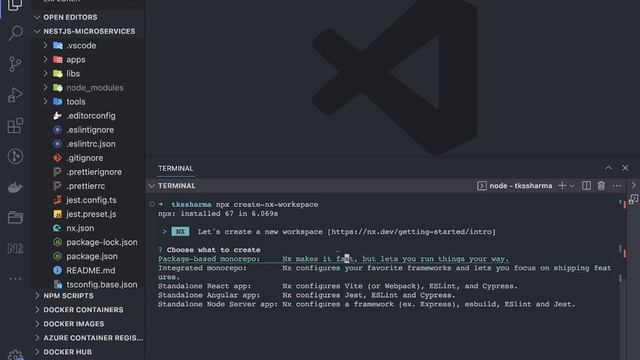Select the Standalone Angular app option

(307, 295)
